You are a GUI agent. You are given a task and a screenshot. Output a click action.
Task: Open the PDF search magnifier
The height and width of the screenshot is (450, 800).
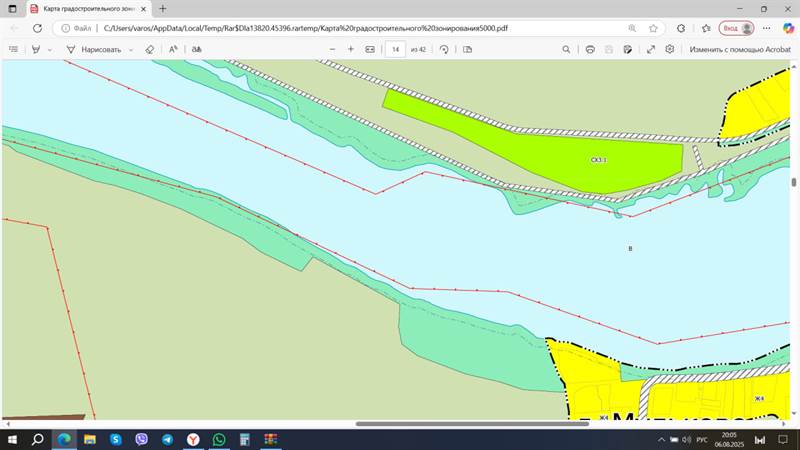(x=567, y=49)
